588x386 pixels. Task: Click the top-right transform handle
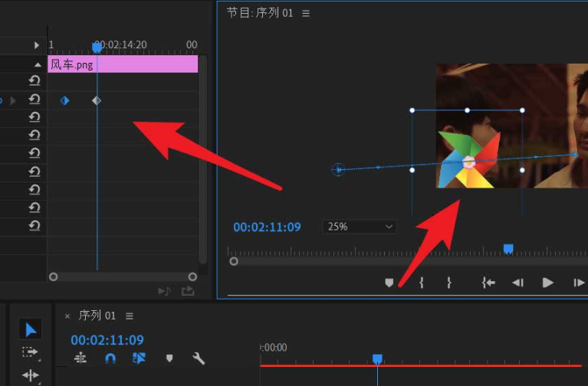coord(522,110)
